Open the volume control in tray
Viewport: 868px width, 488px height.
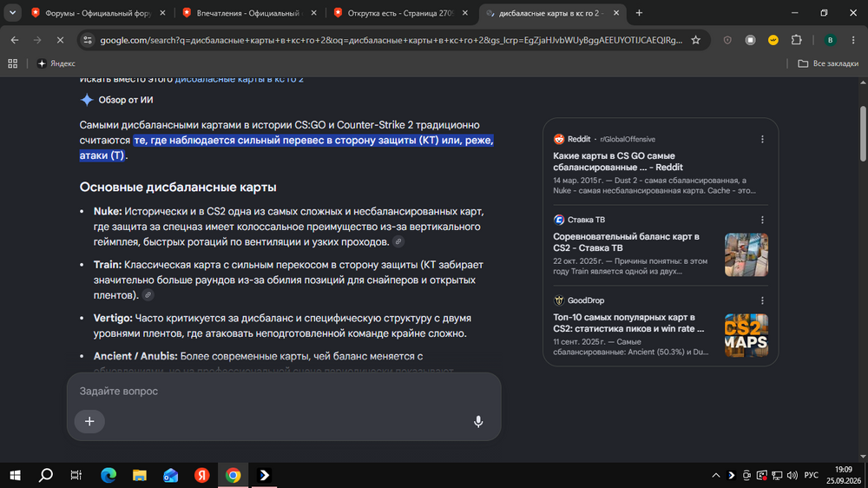click(792, 475)
